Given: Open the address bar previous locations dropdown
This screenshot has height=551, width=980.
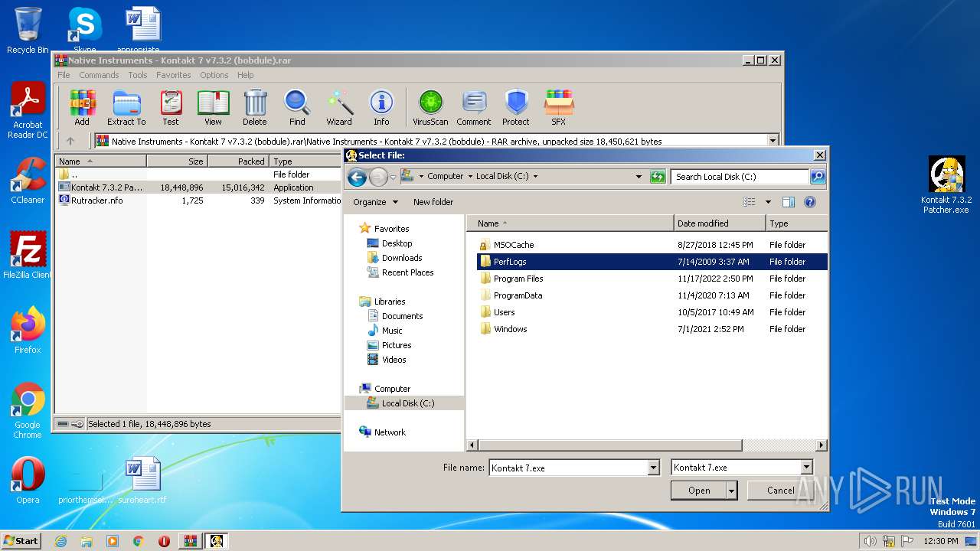Looking at the screenshot, I should click(x=639, y=177).
